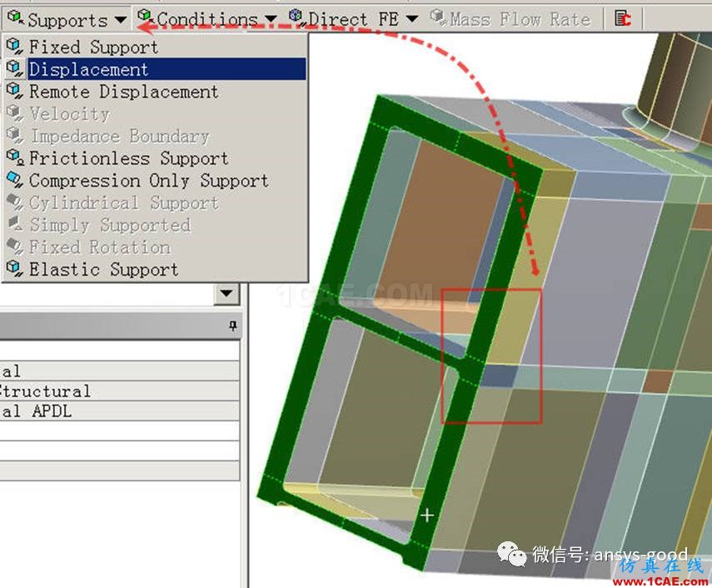712x588 pixels.
Task: Click the Supports toolbar cube icon
Action: 16,18
